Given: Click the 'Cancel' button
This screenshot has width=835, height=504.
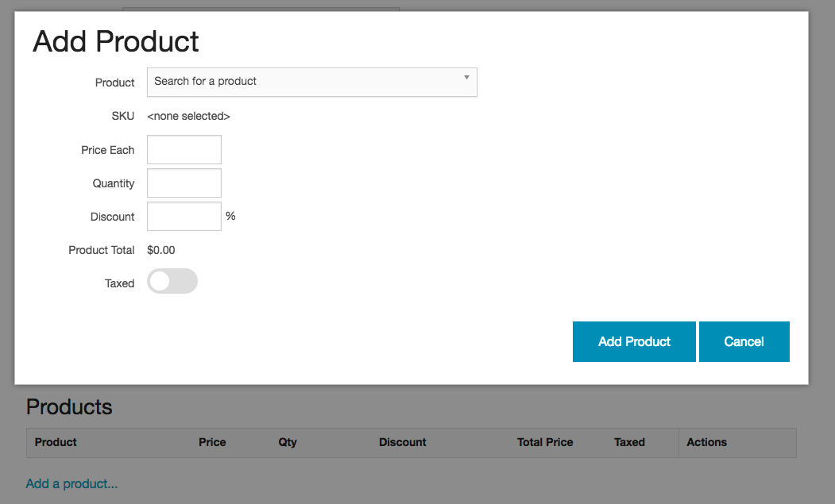Looking at the screenshot, I should [744, 341].
